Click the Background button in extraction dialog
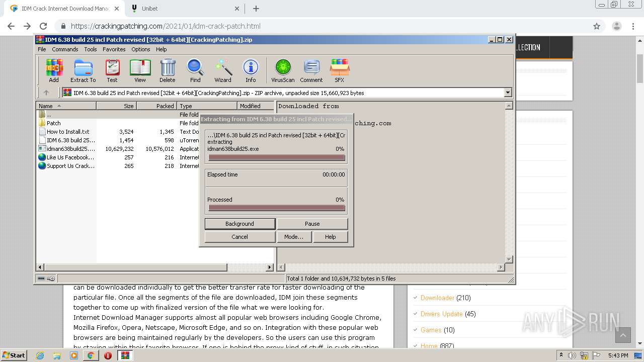Screen dimensions: 644x362 (239, 224)
